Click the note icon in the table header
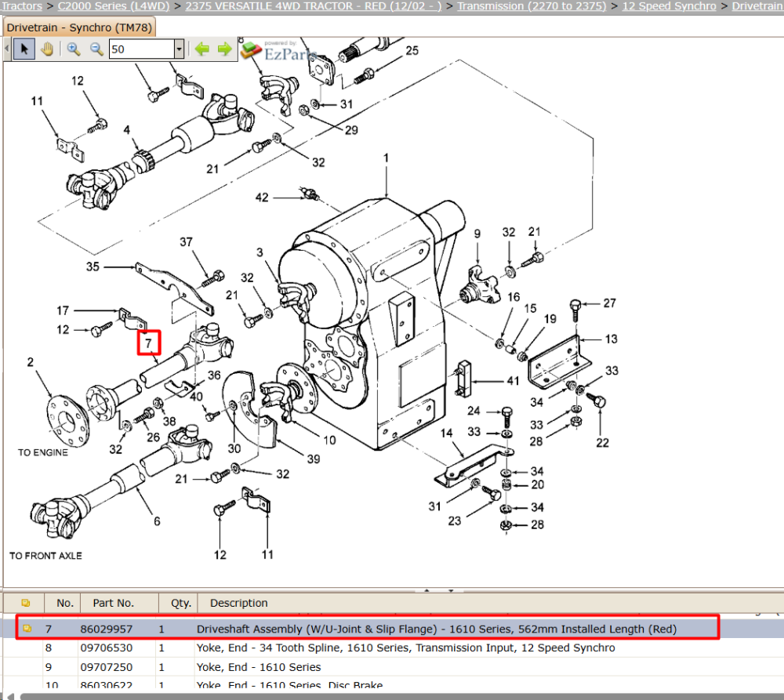The image size is (784, 700). coord(26,603)
